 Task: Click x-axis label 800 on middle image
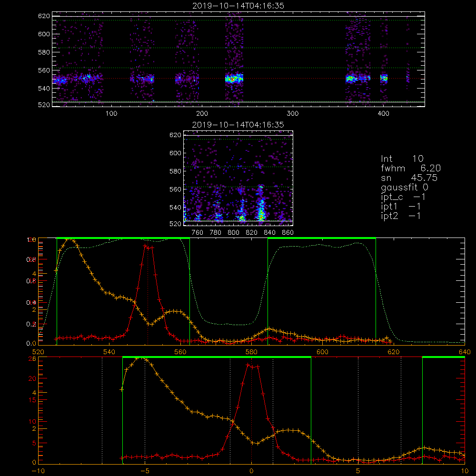click(233, 233)
